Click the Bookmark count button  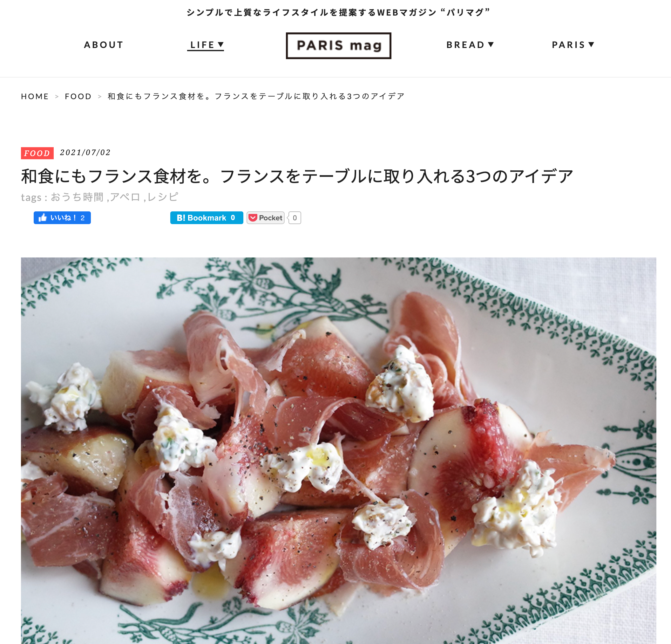[207, 218]
